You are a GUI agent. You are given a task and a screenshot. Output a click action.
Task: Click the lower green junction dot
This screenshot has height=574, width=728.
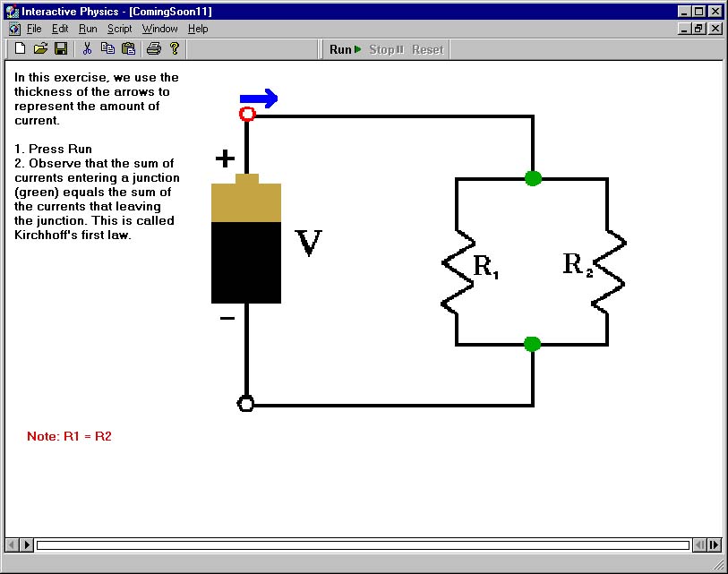click(x=532, y=344)
